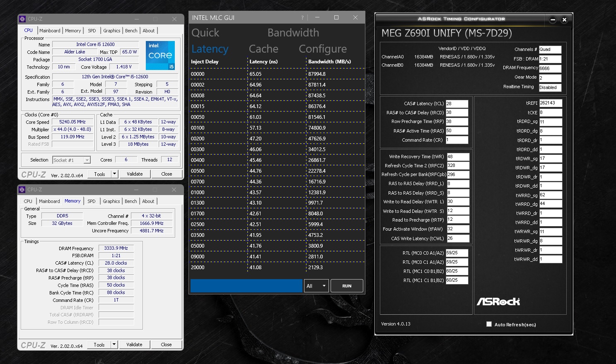Viewport: 616px width, 364px height.
Task: Maximize the Intel MLC GUI window
Action: 336,17
